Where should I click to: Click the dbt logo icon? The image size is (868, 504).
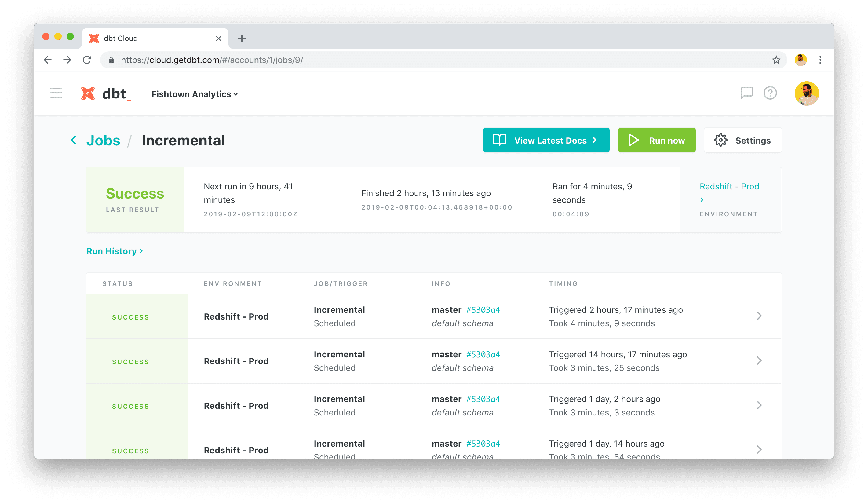tap(88, 93)
